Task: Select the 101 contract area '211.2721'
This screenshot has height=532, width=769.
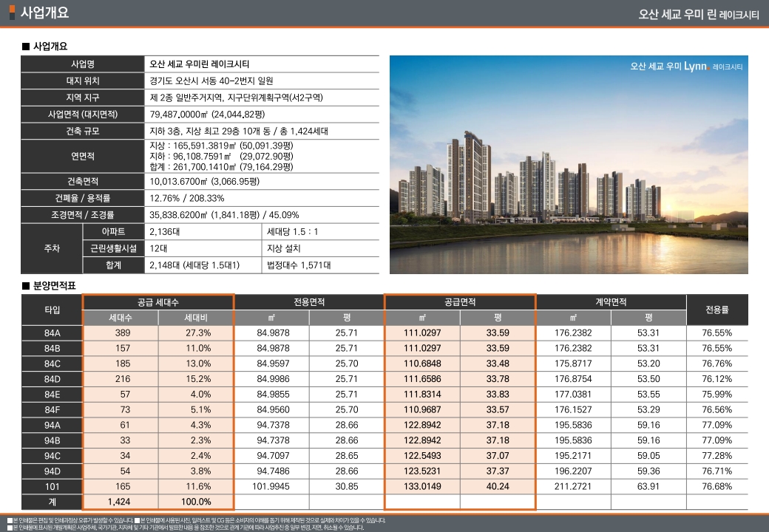Action: [573, 486]
